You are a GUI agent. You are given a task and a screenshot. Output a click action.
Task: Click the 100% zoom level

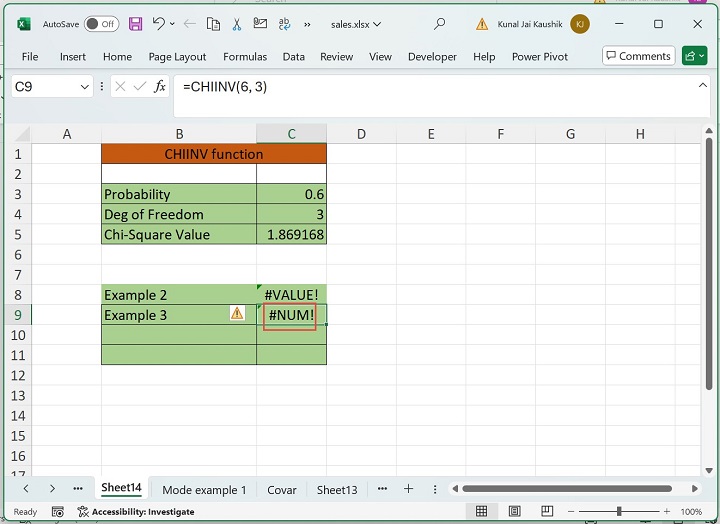pyautogui.click(x=691, y=512)
